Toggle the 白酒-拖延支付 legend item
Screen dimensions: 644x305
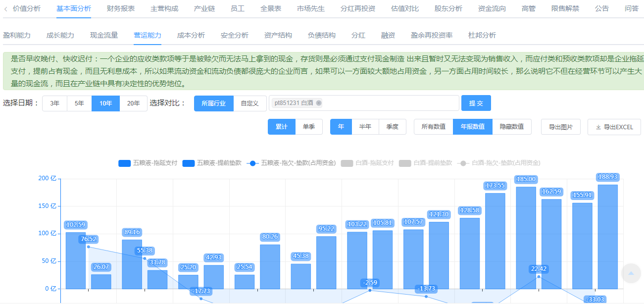367,163
